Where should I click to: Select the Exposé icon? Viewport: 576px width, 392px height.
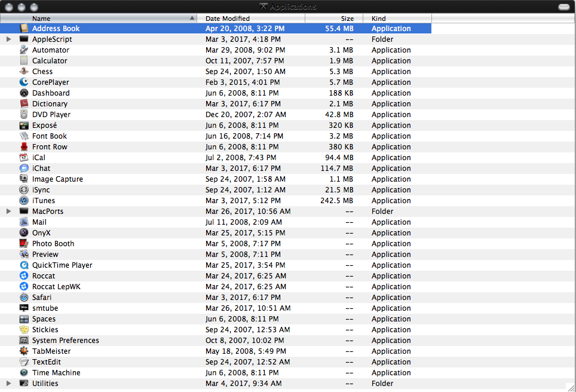click(24, 125)
